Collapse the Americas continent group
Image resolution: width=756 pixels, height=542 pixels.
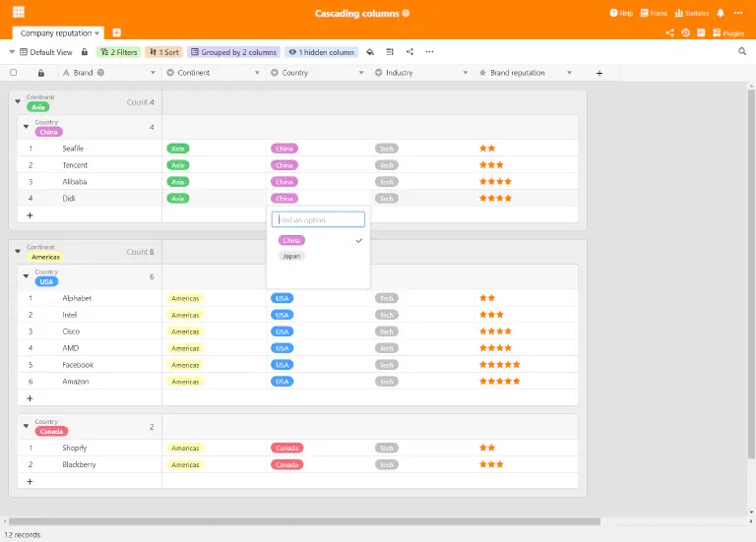(18, 251)
